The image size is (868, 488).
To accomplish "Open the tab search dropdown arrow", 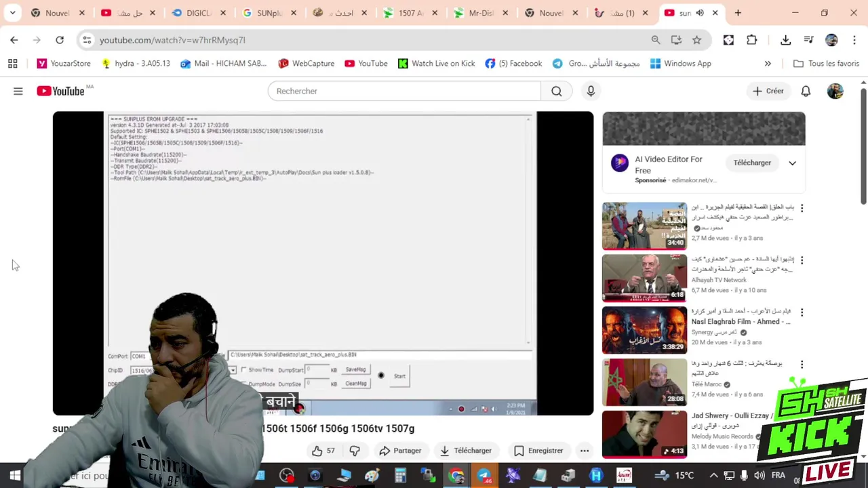I will (13, 13).
